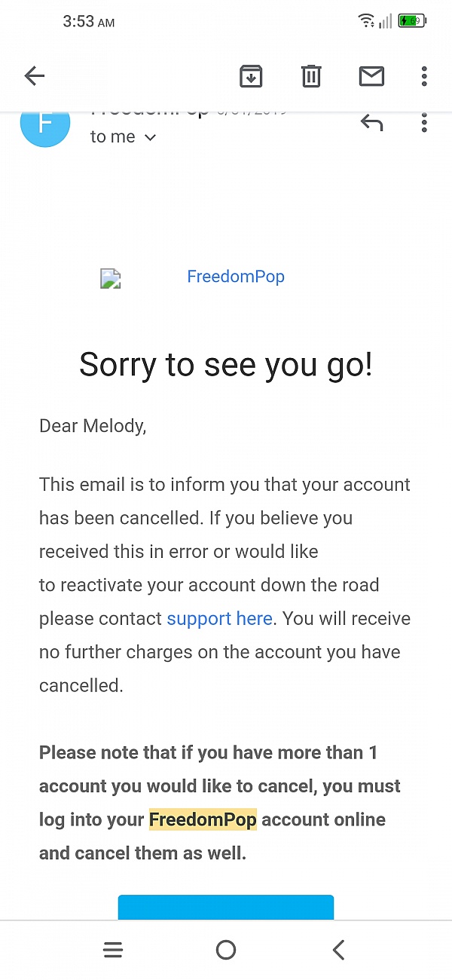Screen dimensions: 452x980
Task: Go to the Android home screen
Action: point(226,951)
